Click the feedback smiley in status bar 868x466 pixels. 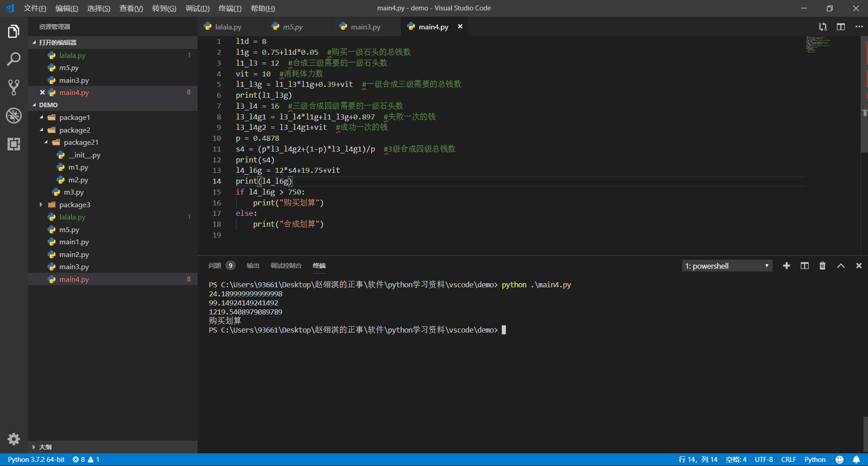840,460
